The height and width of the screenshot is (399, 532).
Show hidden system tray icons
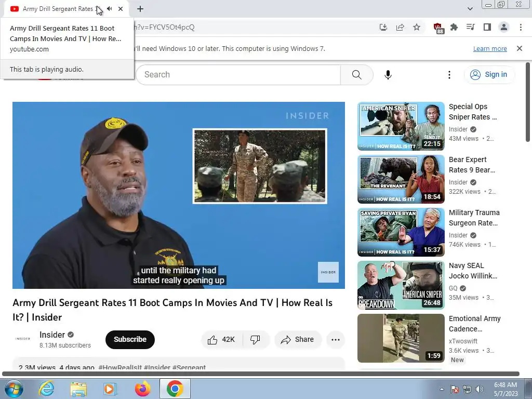coord(442,389)
